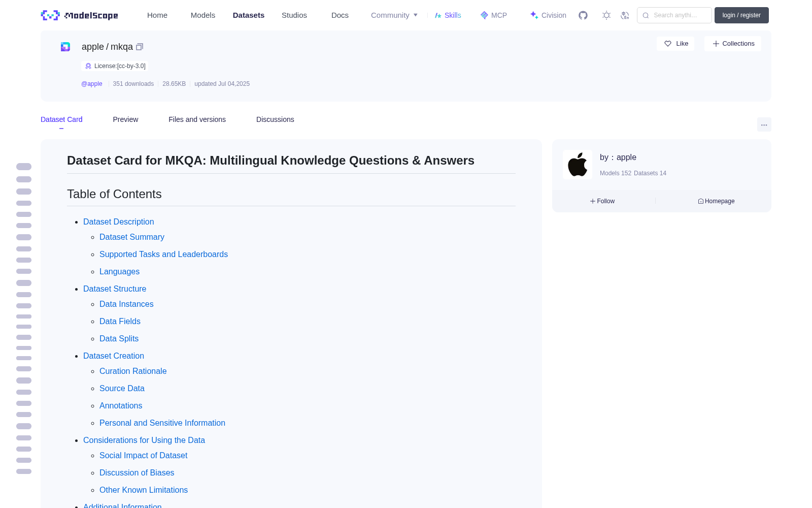Jump to Other Known Limitations
The image size is (812, 508).
[x=144, y=490]
